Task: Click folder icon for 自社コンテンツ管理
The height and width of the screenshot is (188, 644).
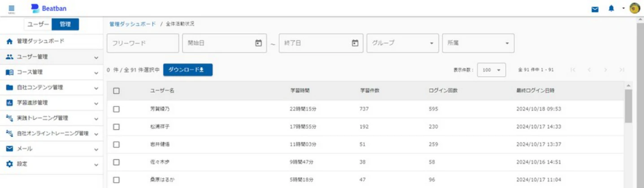Action: coord(9,87)
